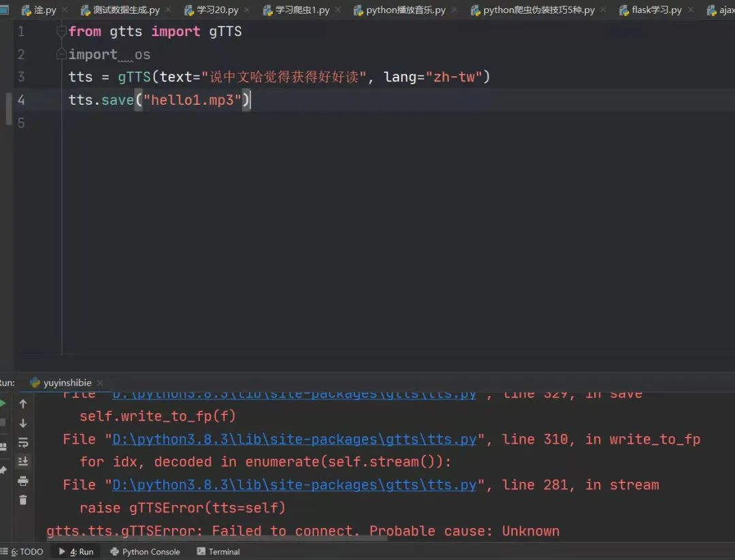Click the print icon in Run panel
This screenshot has height=560, width=735.
23,481
